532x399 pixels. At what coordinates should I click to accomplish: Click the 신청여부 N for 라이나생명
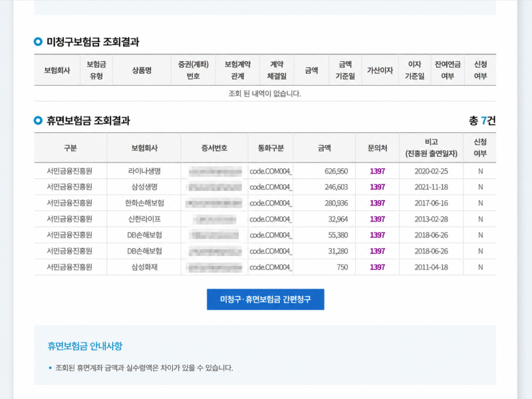pyautogui.click(x=480, y=171)
